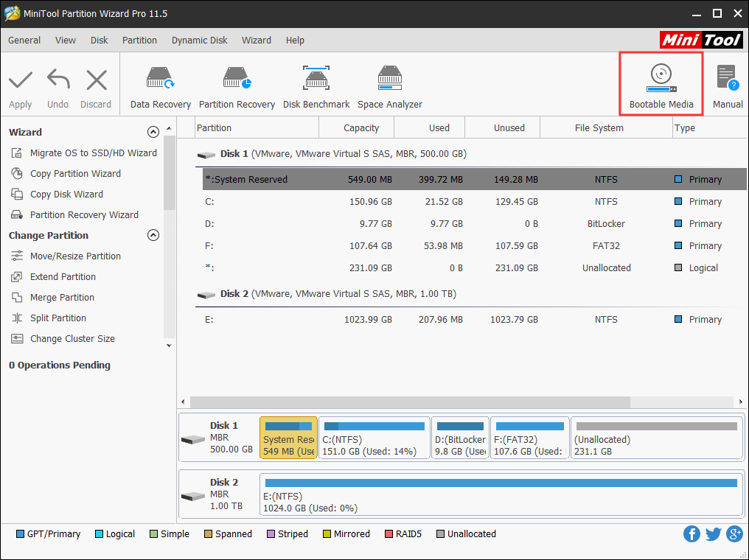Viewport: 749px width, 560px height.
Task: Select F:(FAT32) block in disk map
Action: pyautogui.click(x=530, y=438)
